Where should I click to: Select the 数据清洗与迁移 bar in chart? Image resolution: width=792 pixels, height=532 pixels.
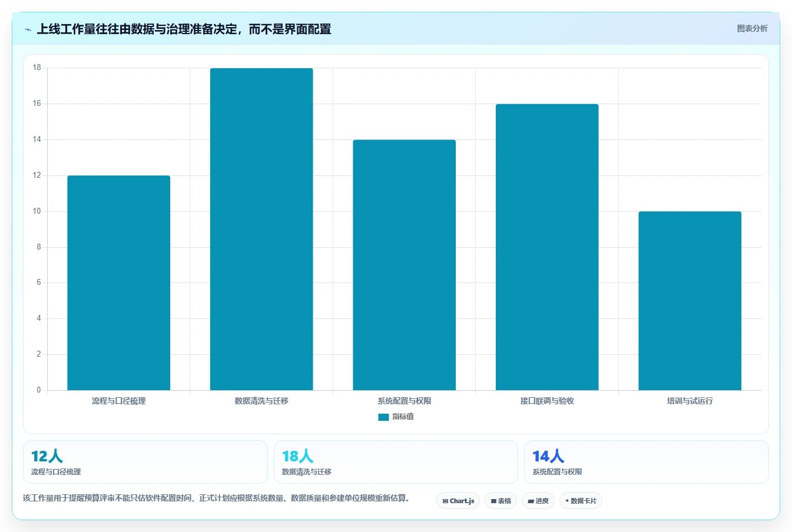pos(261,229)
